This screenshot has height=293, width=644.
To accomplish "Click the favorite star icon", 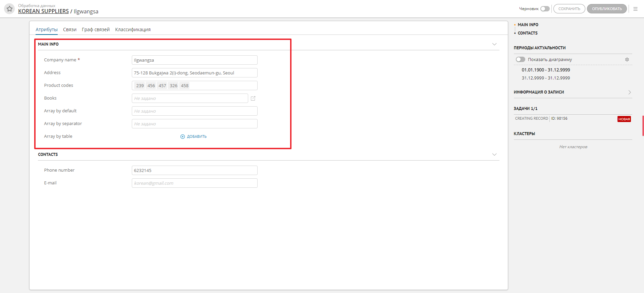I will [9, 9].
